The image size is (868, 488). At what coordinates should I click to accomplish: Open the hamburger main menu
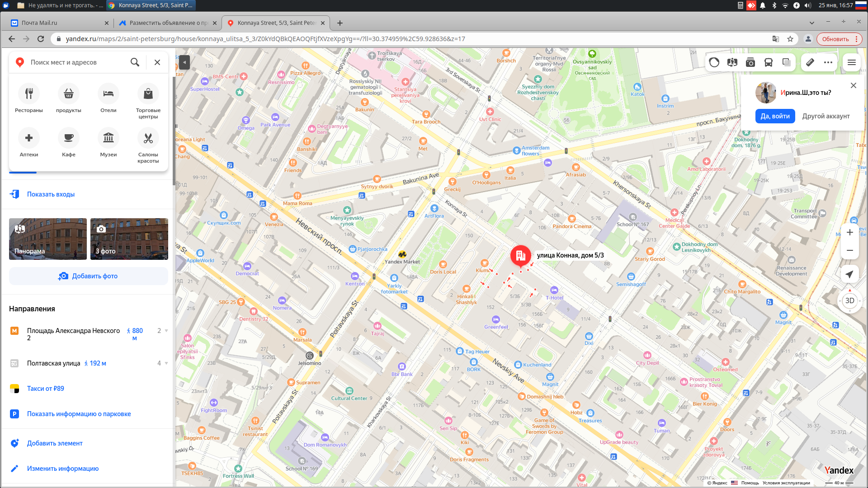point(852,62)
